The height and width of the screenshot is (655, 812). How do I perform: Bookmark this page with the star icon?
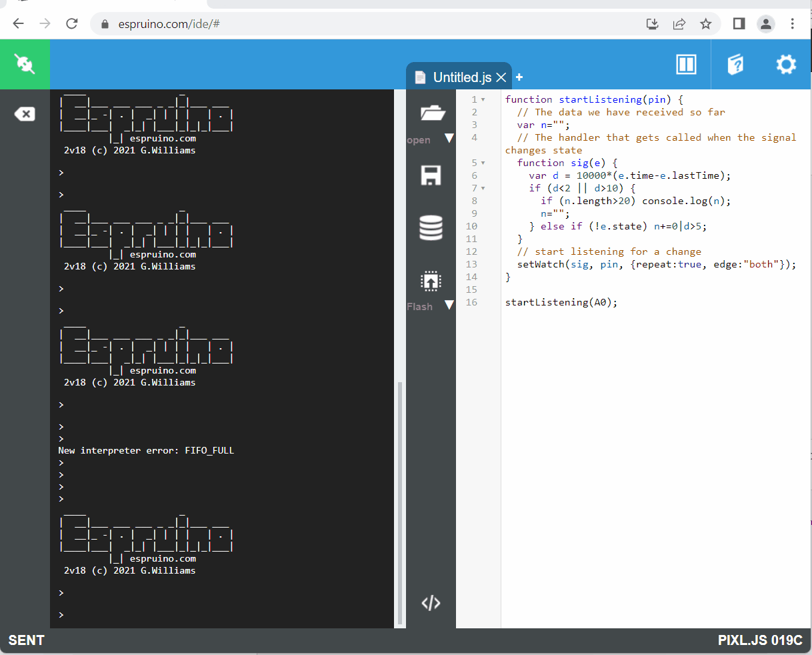pos(706,24)
